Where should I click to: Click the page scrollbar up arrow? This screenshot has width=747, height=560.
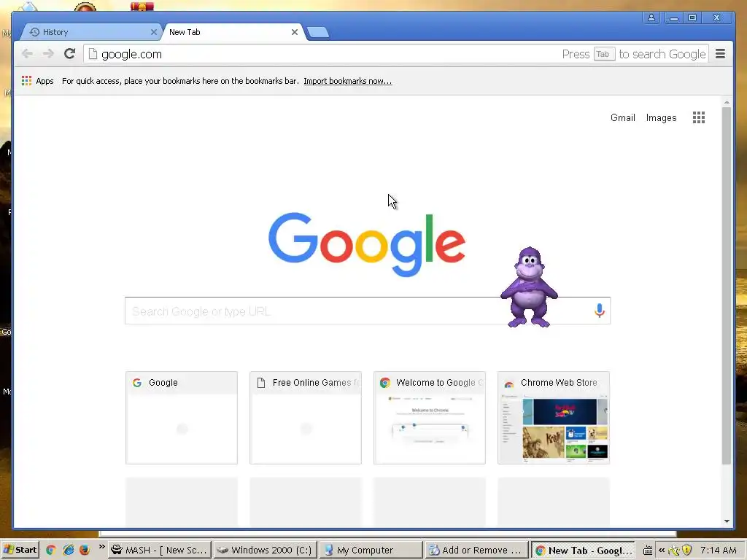tap(727, 102)
